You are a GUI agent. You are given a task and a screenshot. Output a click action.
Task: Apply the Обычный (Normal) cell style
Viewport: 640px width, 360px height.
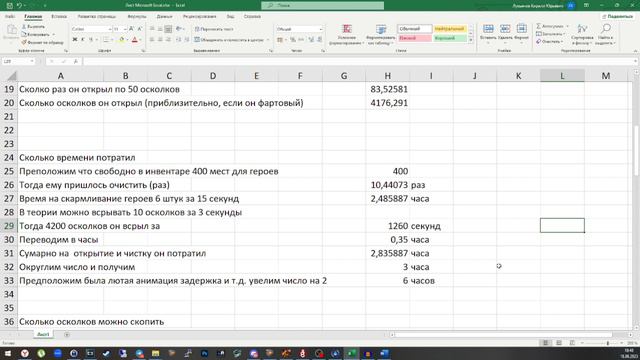click(415, 29)
